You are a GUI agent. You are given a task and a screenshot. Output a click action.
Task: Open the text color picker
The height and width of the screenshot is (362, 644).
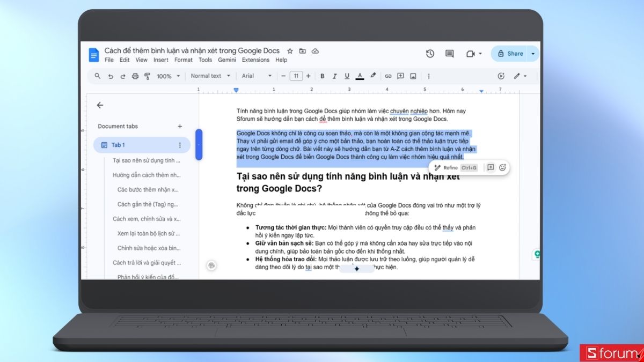tap(360, 76)
